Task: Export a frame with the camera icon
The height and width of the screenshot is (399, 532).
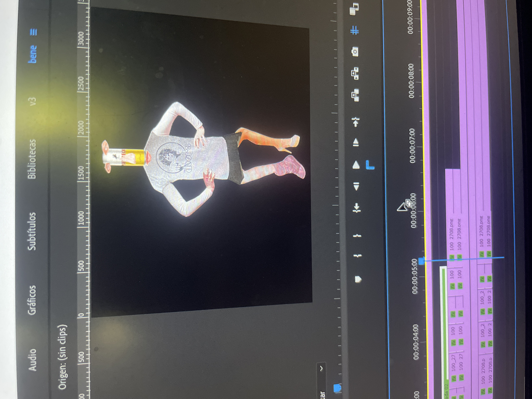Action: [x=355, y=52]
